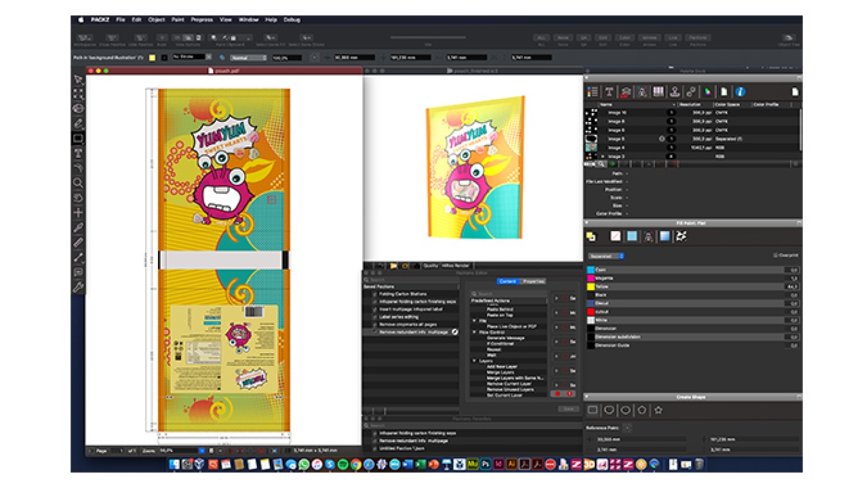Select the Hand pan tool
This screenshot has height=488, width=868.
(x=79, y=198)
